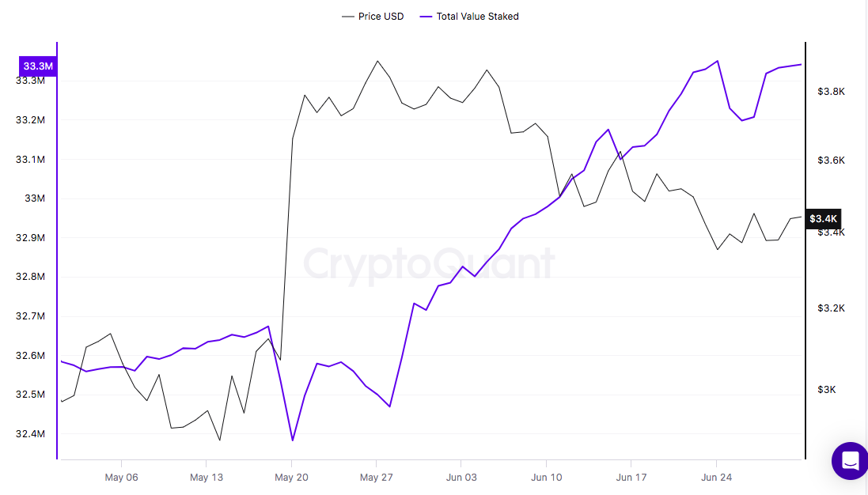Click the lowest dip of the purple line
Screen dimensions: 868x495
pos(294,438)
